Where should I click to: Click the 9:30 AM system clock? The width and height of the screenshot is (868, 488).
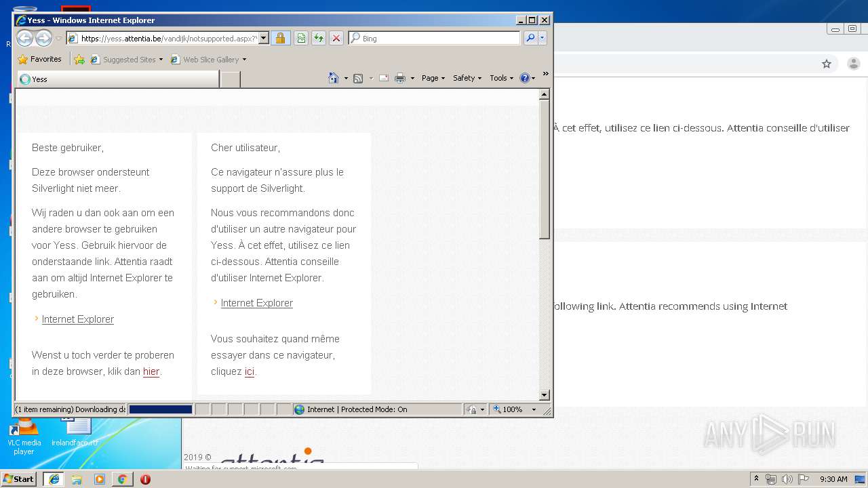(833, 479)
